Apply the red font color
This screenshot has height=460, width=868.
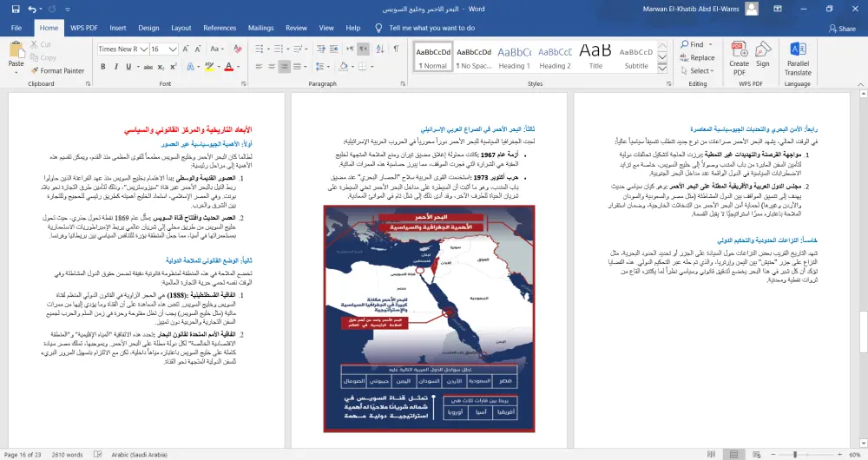228,67
